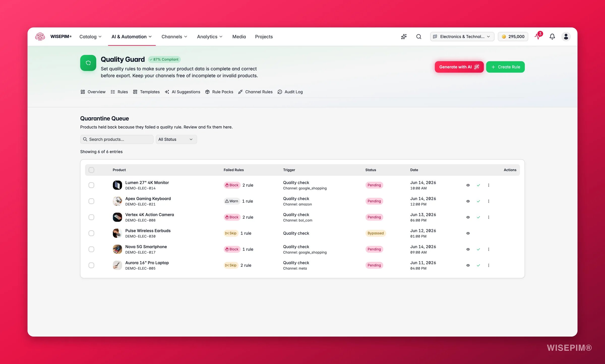Click the Status column header
Screen dimensions: 605x364
pyautogui.click(x=371, y=170)
